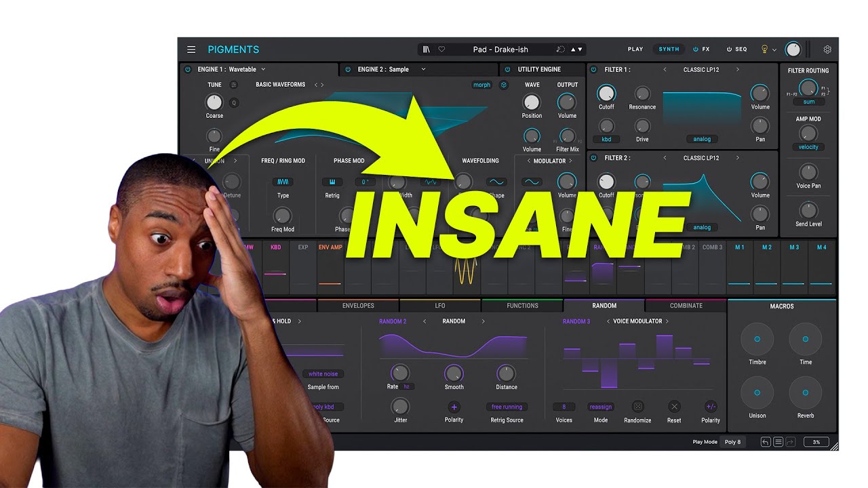Click the Reverb macro knob
Screen dimensions: 868x488
tap(806, 392)
